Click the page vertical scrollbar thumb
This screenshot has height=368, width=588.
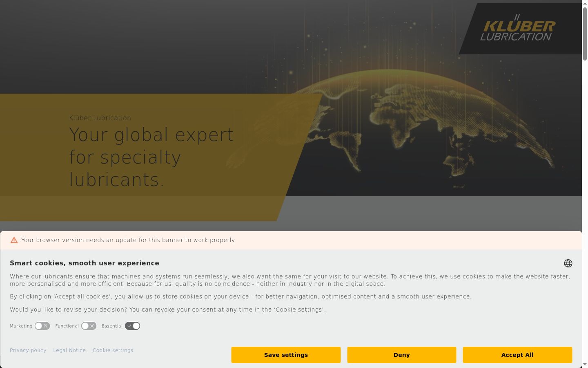coord(585,34)
